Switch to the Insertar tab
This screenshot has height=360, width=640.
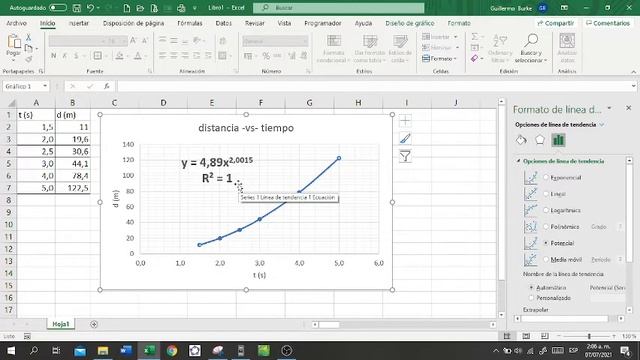click(79, 23)
